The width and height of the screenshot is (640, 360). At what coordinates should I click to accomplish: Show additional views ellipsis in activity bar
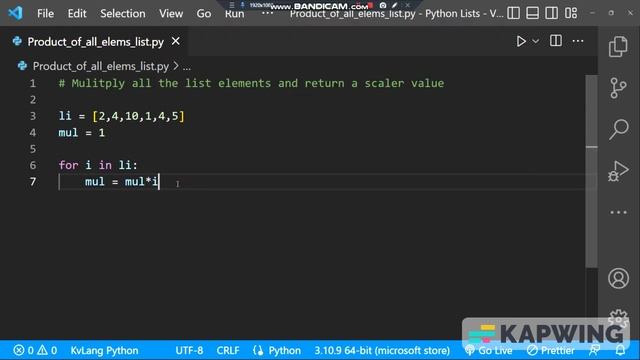[x=618, y=212]
